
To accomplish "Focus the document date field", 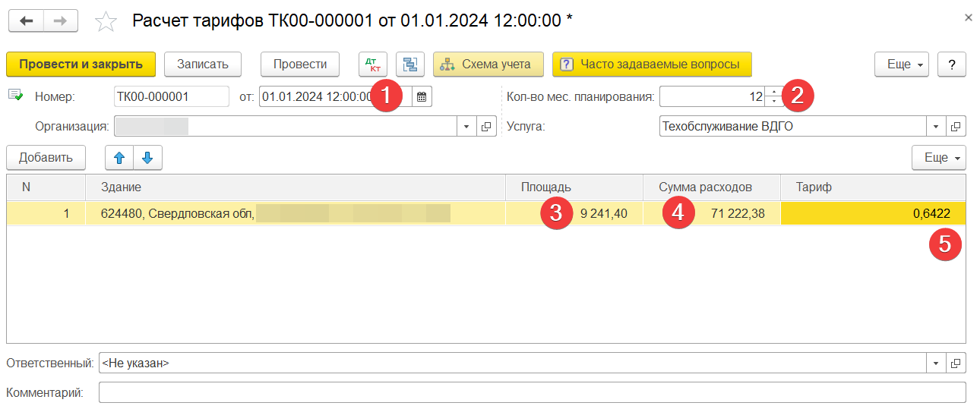I will coord(336,96).
